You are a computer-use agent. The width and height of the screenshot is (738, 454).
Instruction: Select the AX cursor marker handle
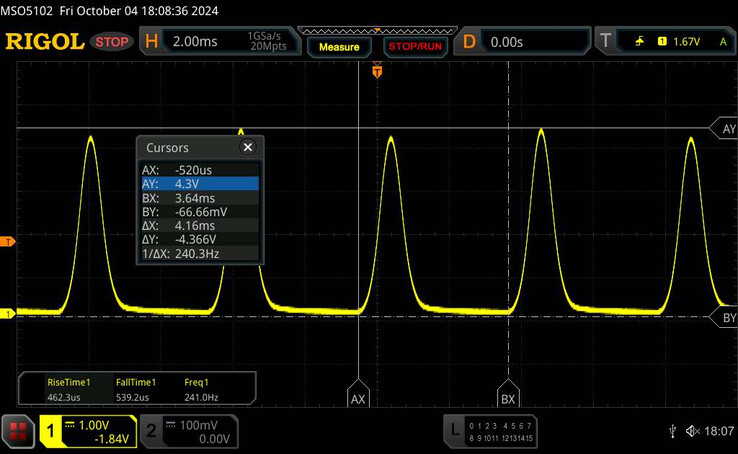(x=358, y=397)
